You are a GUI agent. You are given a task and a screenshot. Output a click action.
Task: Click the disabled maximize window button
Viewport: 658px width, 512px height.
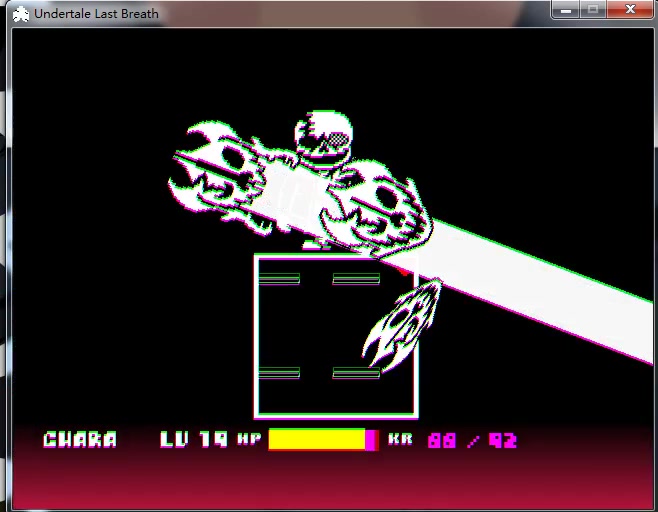pos(593,9)
